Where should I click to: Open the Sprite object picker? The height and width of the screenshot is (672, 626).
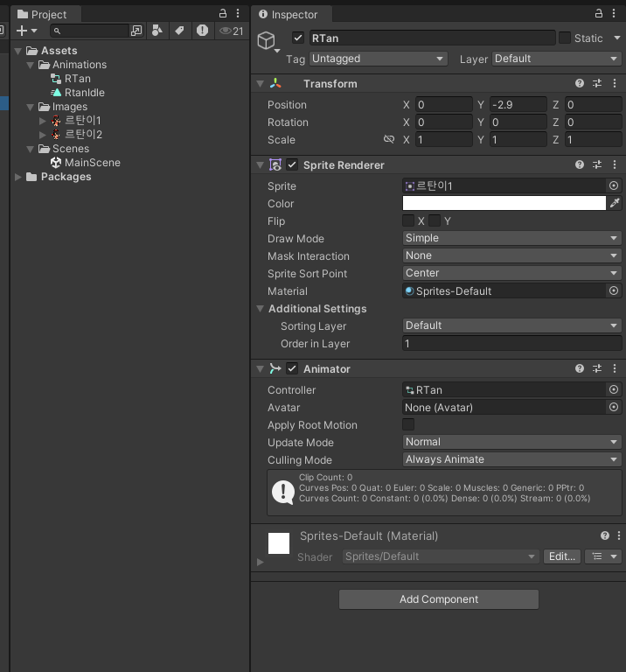pos(614,185)
